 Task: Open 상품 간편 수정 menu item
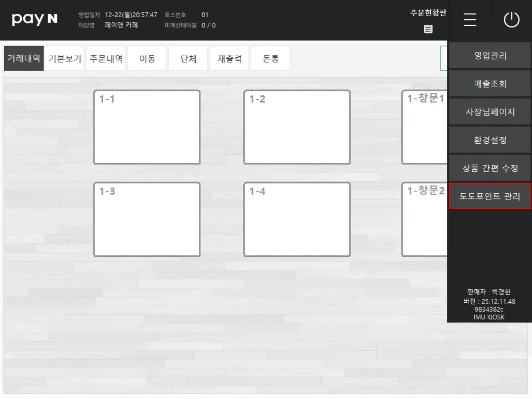(490, 168)
